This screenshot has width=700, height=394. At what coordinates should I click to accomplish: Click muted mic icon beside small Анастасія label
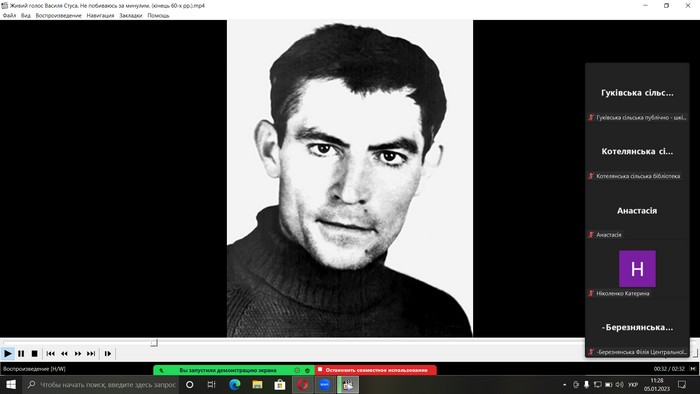[591, 234]
